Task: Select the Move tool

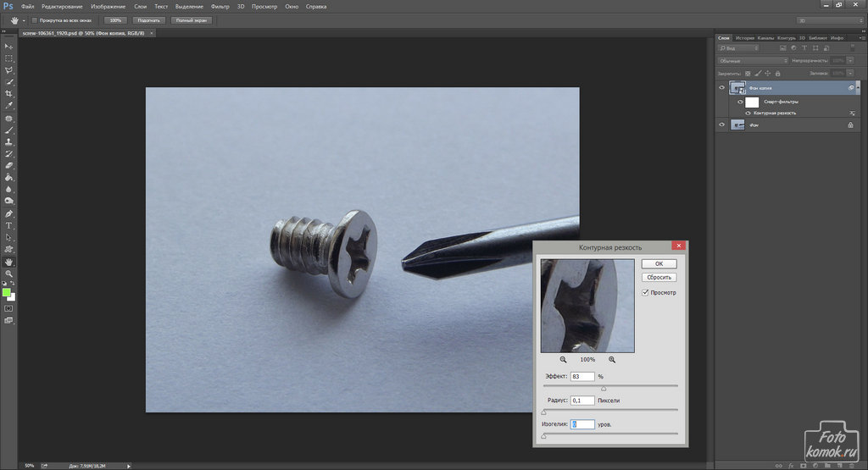Action: pyautogui.click(x=8, y=46)
